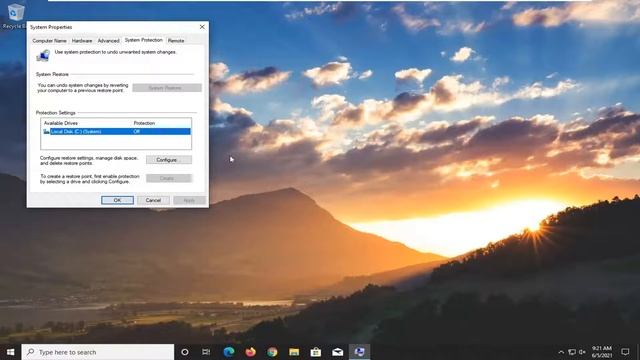Open the Advanced tab
Viewport: 640px width, 360px height.
109,41
